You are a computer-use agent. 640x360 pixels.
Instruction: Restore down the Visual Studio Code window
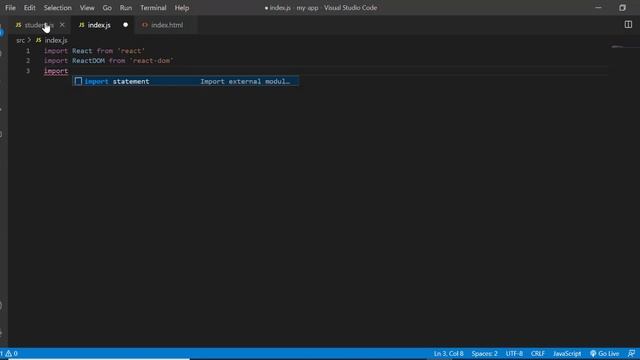622,8
